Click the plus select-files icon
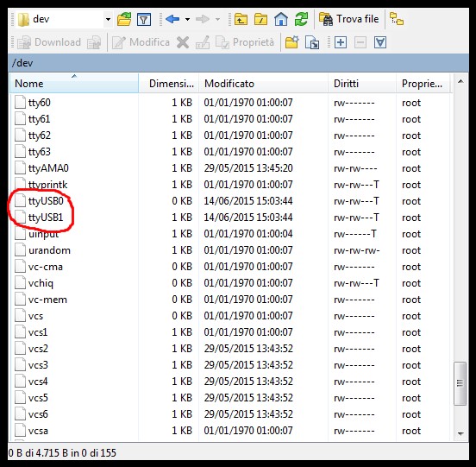The width and height of the screenshot is (476, 467). click(x=341, y=42)
